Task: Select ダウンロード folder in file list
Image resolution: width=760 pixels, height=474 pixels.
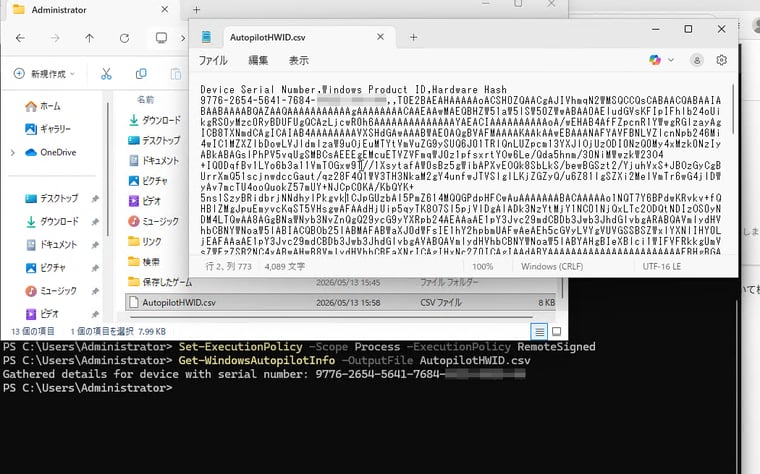Action: [155, 120]
